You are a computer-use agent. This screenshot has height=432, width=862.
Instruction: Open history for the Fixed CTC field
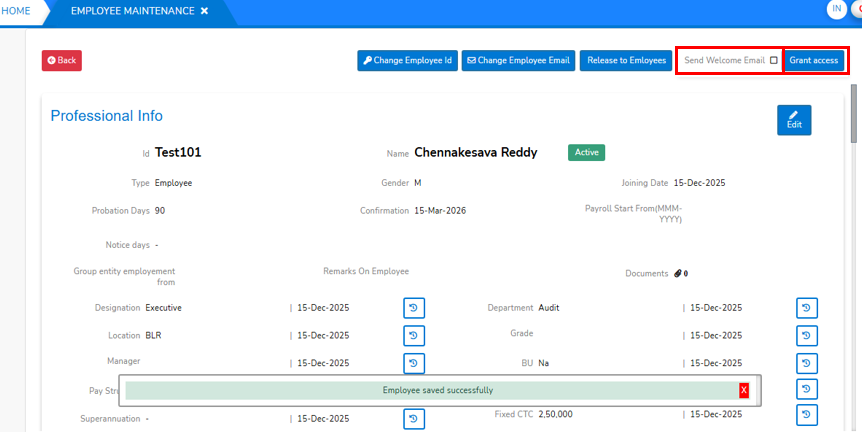point(807,414)
